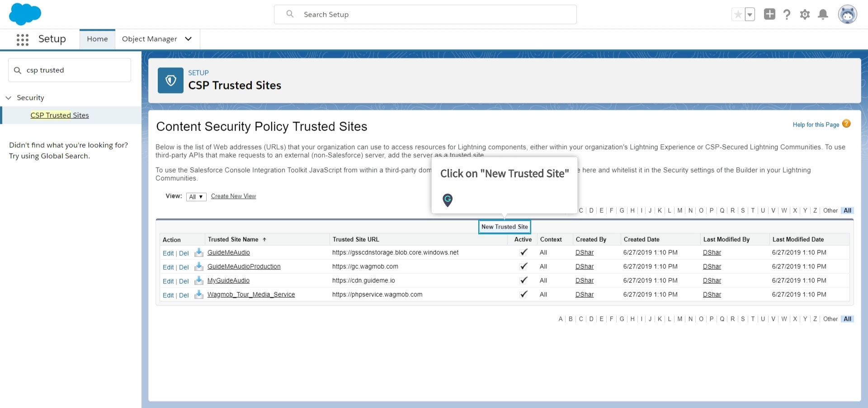Sort by Trusted Site Name column header
Image resolution: width=868 pixels, height=408 pixels.
pos(233,239)
